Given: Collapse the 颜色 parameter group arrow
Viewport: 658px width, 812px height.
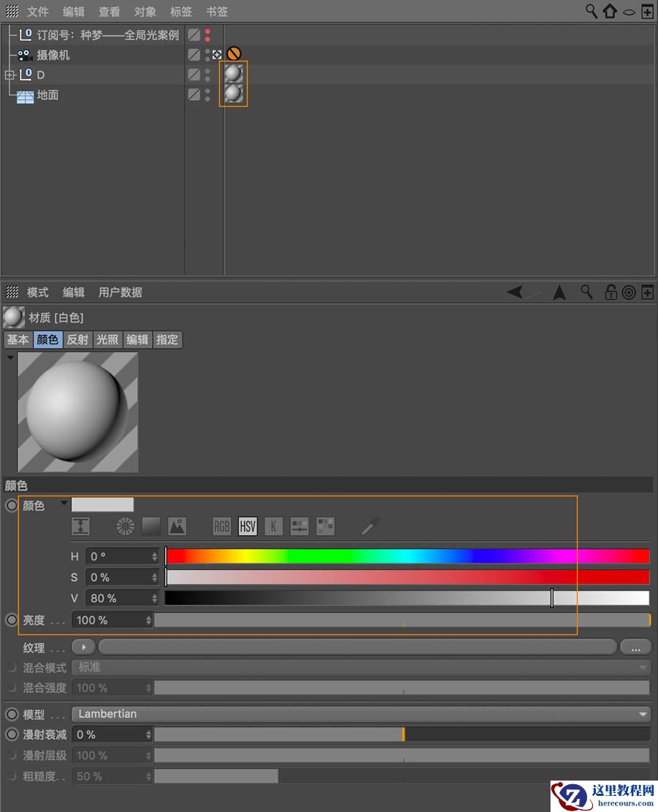Looking at the screenshot, I should [64, 504].
